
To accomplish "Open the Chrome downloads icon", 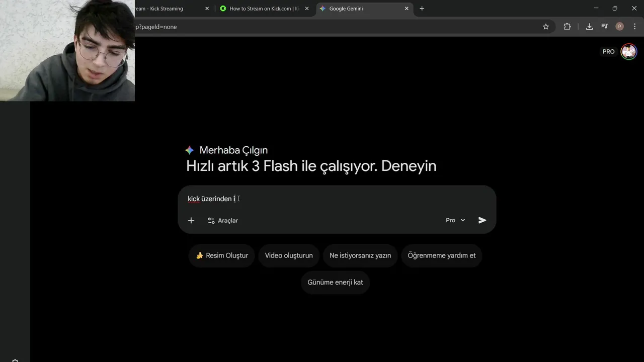I will coord(589,27).
